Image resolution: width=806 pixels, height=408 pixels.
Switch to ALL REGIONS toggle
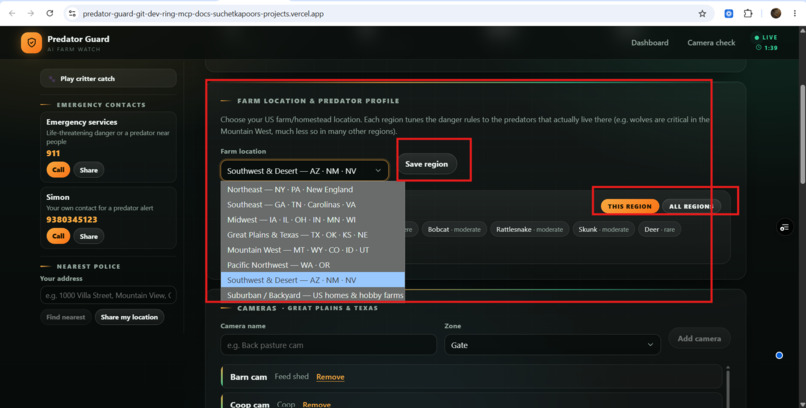[691, 206]
